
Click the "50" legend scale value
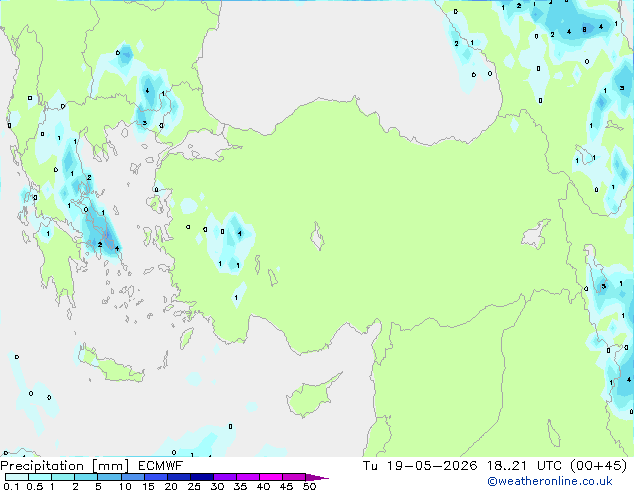point(309,486)
